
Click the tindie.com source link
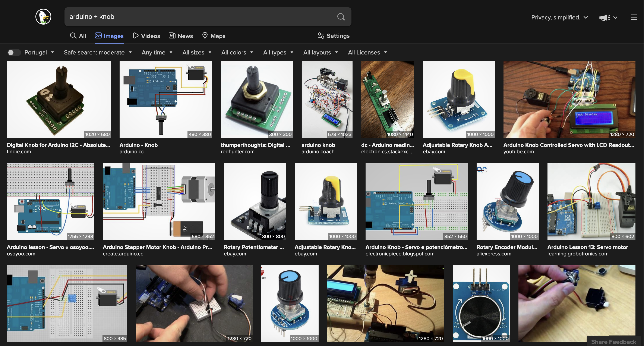[x=19, y=152]
